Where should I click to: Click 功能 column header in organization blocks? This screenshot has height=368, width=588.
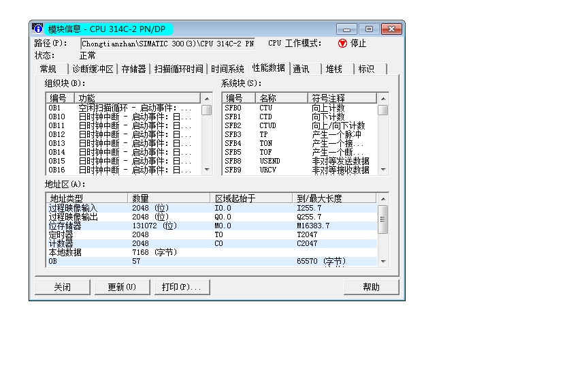[x=137, y=98]
